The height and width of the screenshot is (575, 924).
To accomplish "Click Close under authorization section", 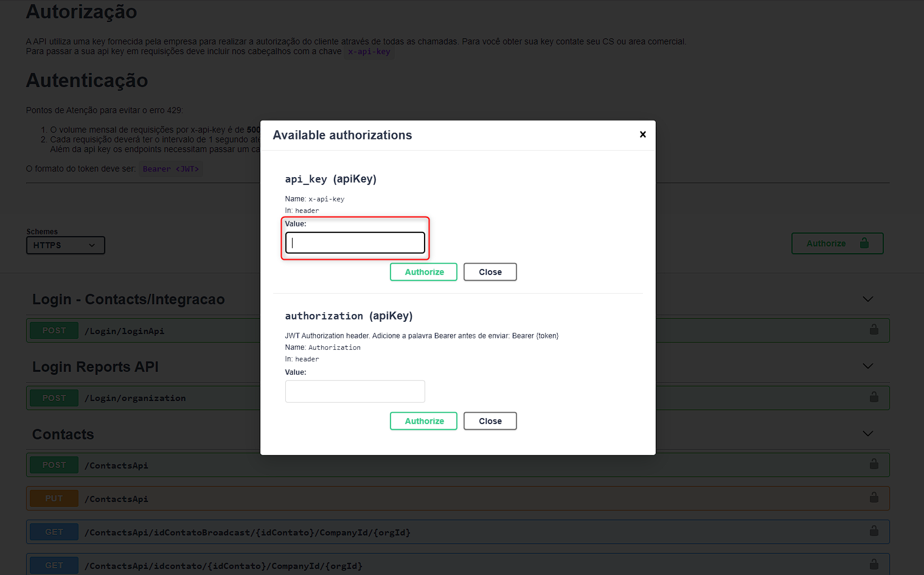I will click(x=490, y=421).
